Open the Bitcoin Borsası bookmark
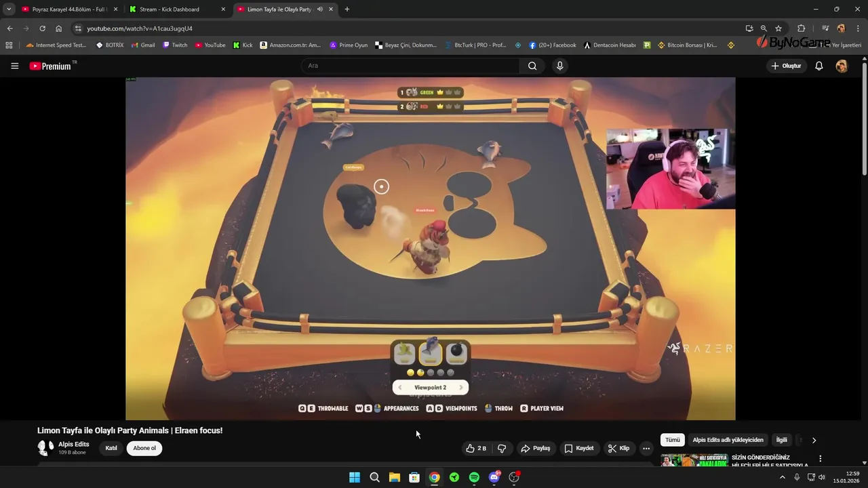 687,45
